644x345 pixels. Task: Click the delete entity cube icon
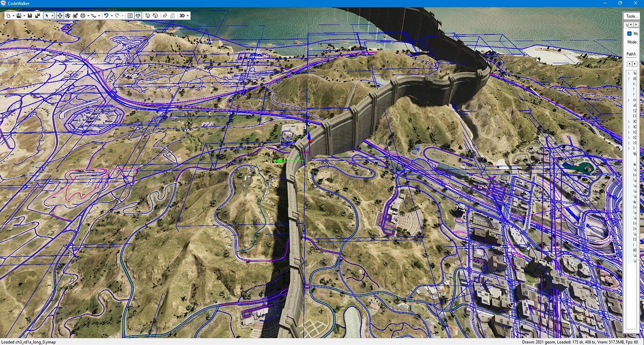(x=154, y=15)
